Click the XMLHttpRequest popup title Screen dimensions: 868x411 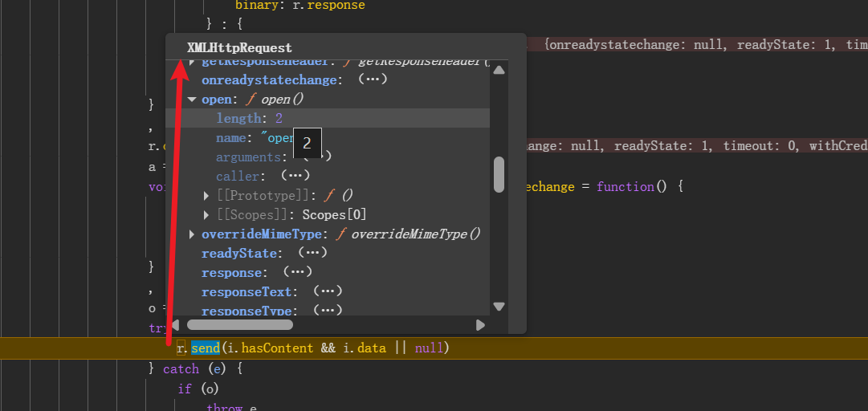pyautogui.click(x=239, y=48)
